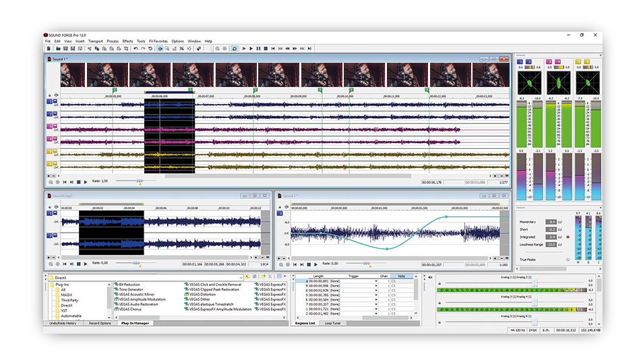Toggle meter channel 1 button in peak meters
Screen dimensions: 637x364
[520, 62]
